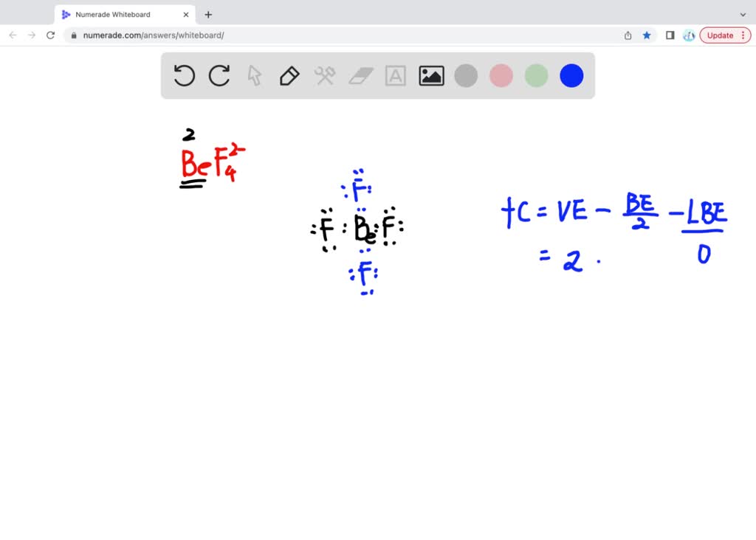This screenshot has height=540, width=756.
Task: Open the Image insert tool
Action: point(431,75)
